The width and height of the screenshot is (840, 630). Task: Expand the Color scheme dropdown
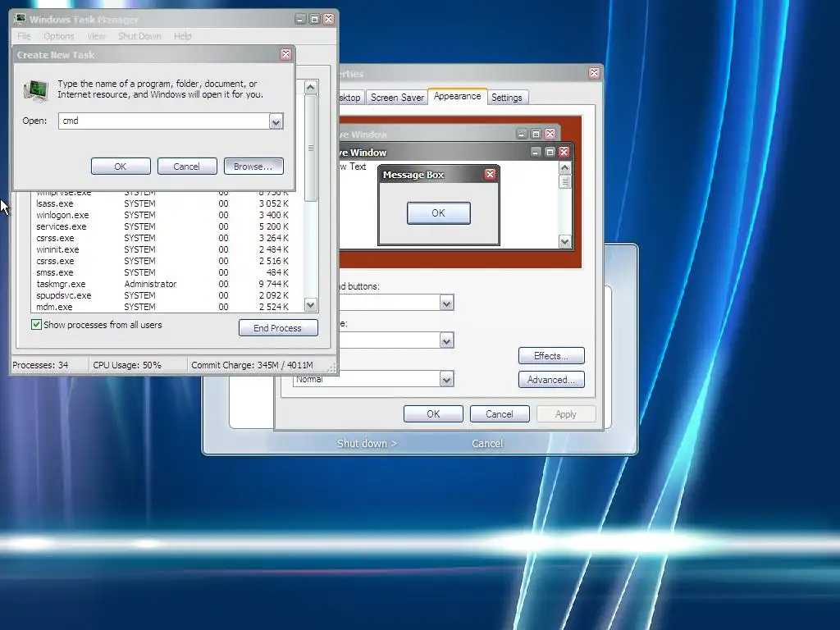click(x=446, y=340)
